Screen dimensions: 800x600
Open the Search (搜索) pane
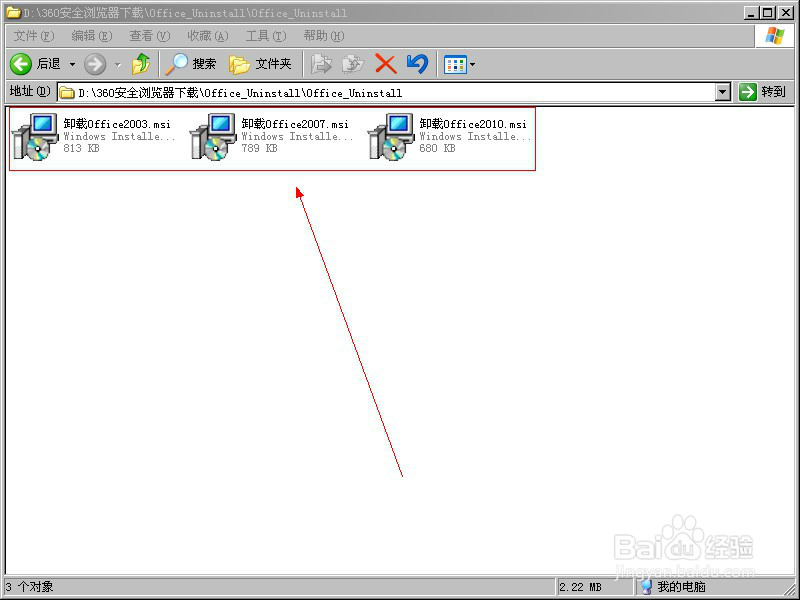point(191,64)
